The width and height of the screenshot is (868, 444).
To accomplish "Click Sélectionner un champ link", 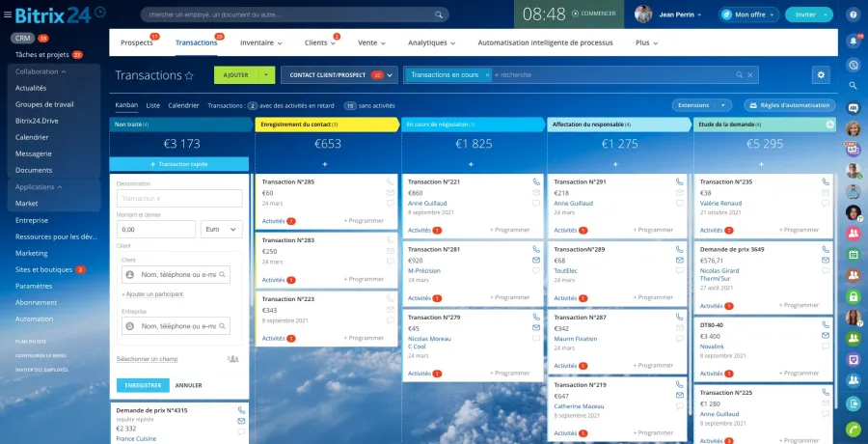I will point(147,359).
